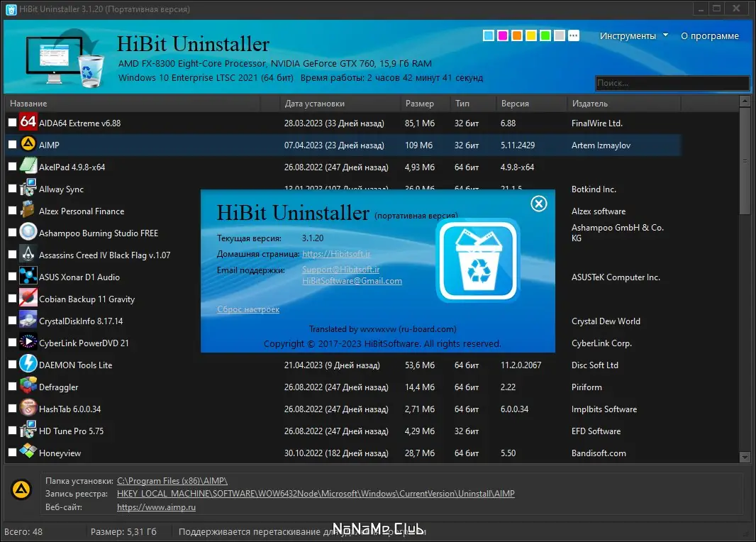The height and width of the screenshot is (542, 756).
Task: Tick the AkelPad 4.9.8-x64 checkbox
Action: (x=13, y=167)
